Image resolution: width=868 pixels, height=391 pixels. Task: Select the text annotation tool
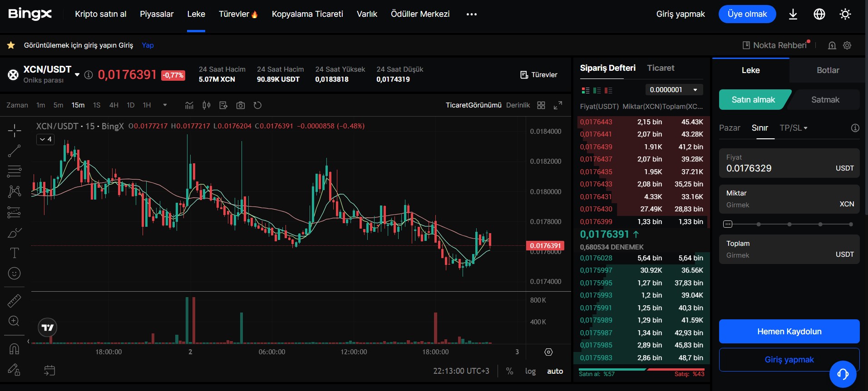[15, 253]
